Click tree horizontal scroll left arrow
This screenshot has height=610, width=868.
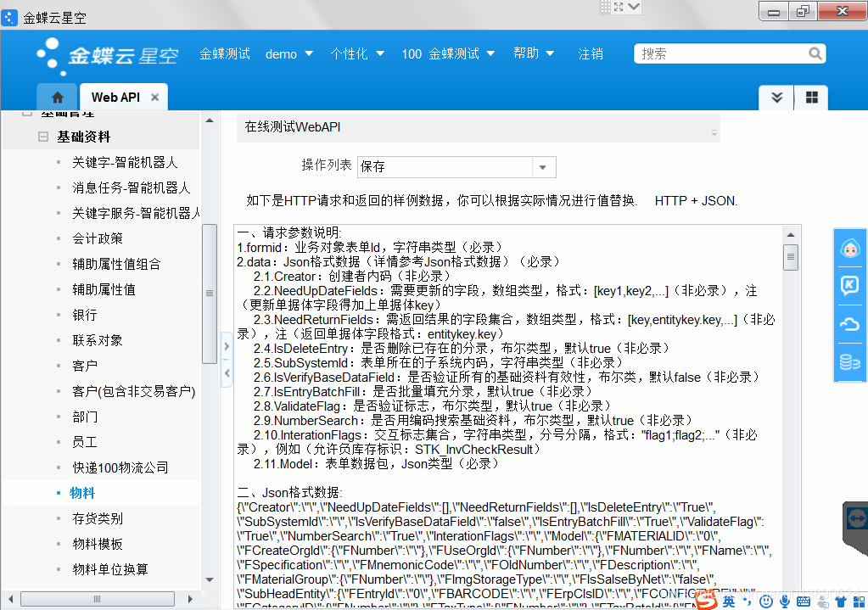click(10, 599)
